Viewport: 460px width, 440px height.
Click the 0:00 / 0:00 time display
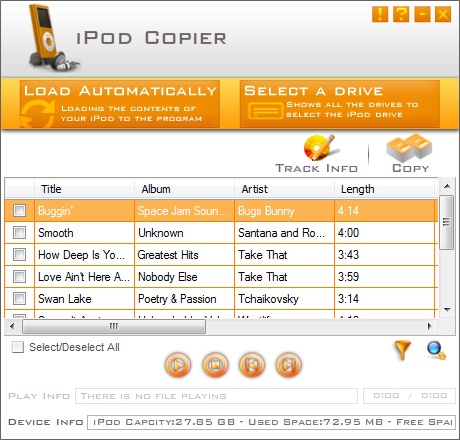[x=409, y=396]
